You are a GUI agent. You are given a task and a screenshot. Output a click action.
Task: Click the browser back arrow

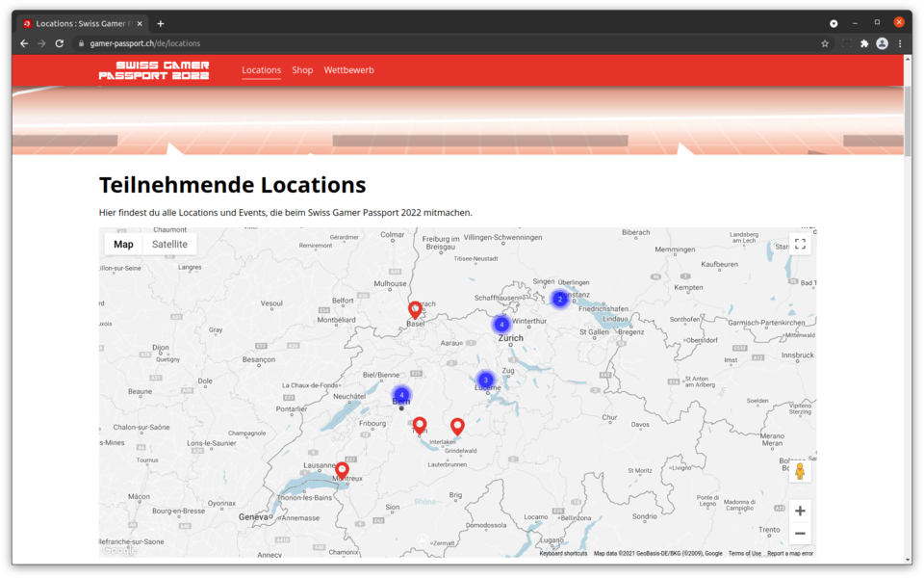(24, 43)
